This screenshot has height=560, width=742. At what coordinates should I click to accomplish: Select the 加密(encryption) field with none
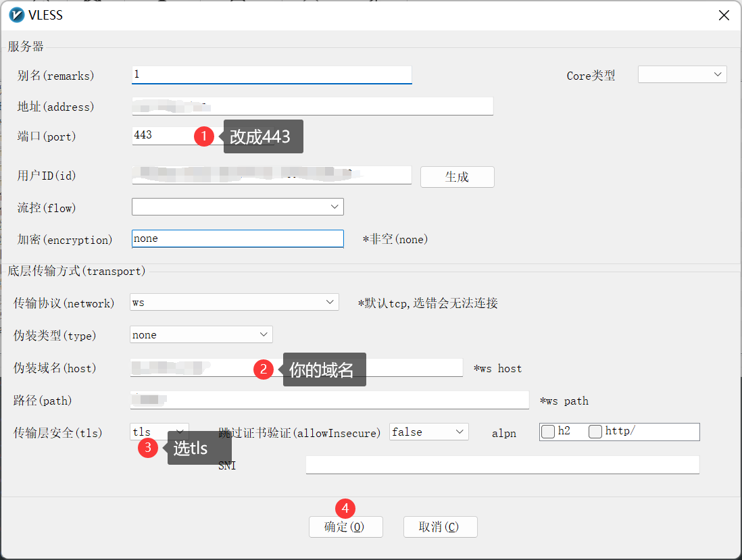coord(237,239)
